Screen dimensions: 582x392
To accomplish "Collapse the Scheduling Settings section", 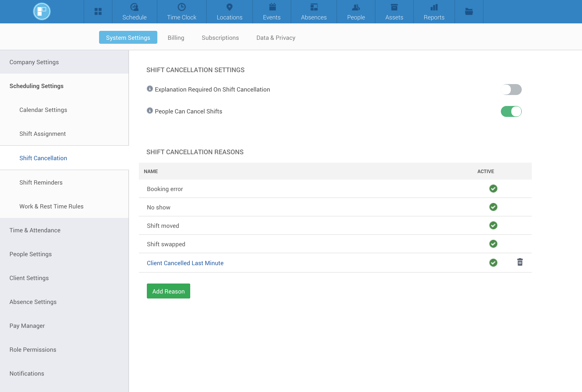I will point(37,86).
